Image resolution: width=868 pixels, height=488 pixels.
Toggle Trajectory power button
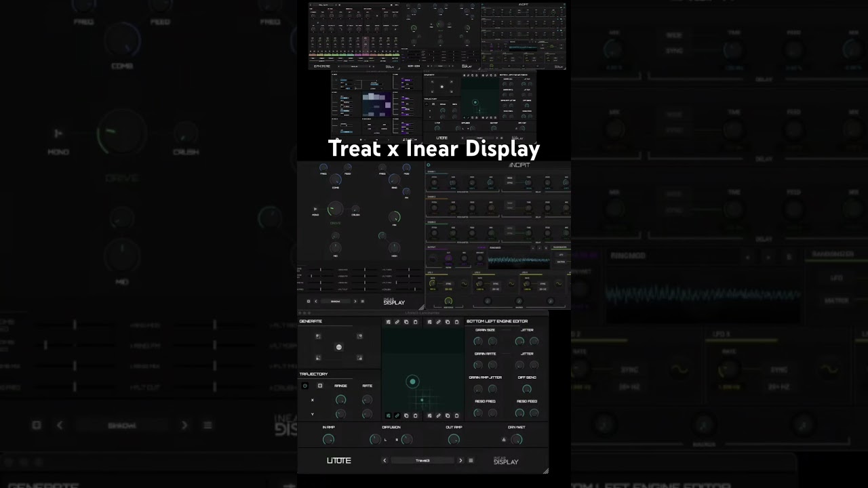point(305,386)
